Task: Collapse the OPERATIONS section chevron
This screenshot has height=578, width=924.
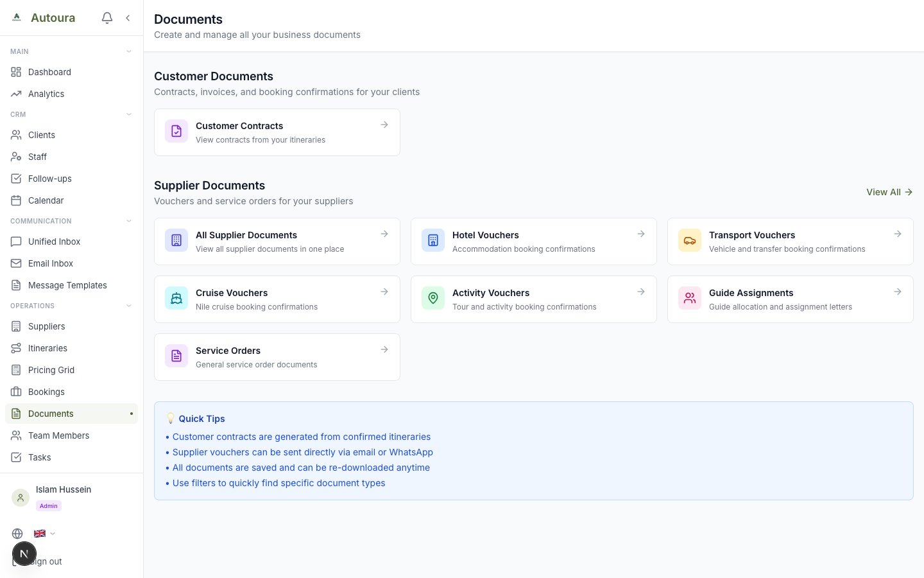Action: [129, 306]
